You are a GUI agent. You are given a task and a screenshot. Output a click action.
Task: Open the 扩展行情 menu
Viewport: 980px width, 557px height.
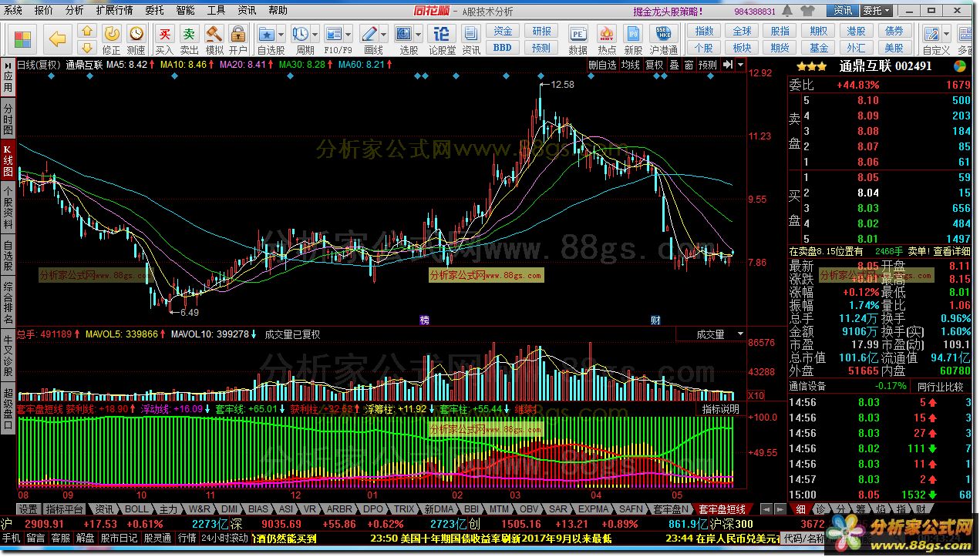tap(114, 11)
